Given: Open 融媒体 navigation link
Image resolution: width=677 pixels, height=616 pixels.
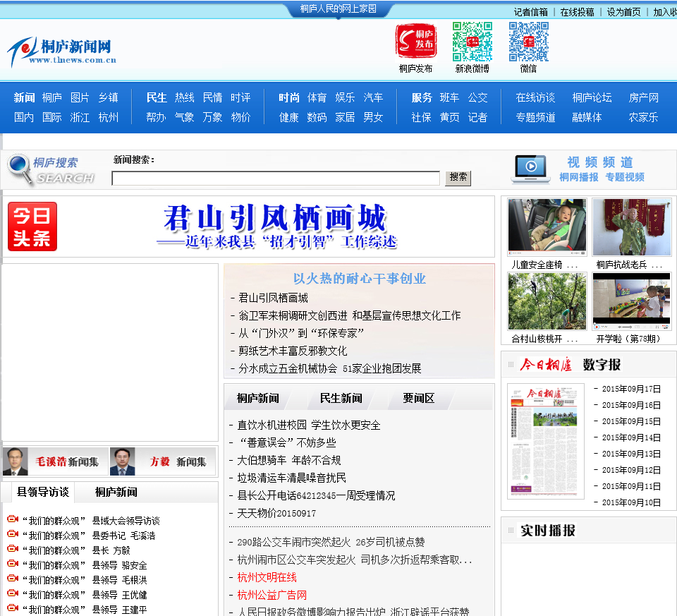Looking at the screenshot, I should click(587, 118).
